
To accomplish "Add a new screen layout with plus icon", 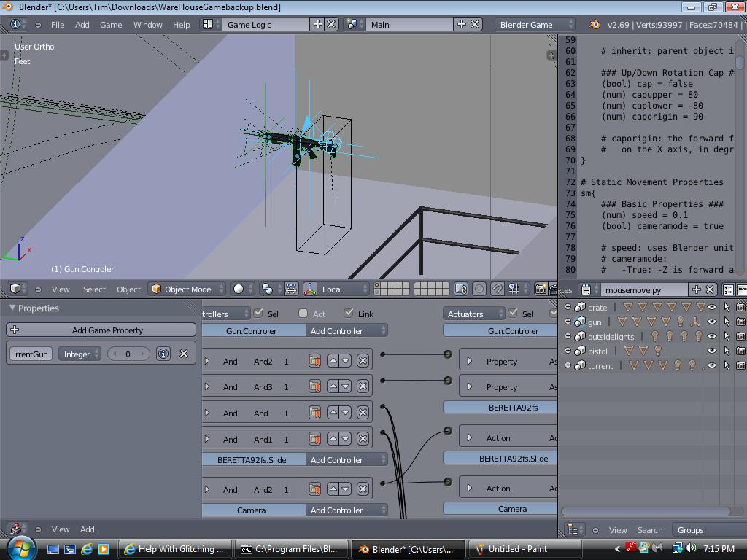I will [x=318, y=24].
